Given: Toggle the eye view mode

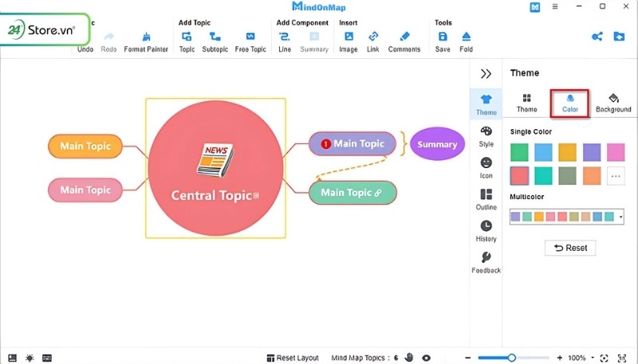Looking at the screenshot, I should [x=426, y=358].
